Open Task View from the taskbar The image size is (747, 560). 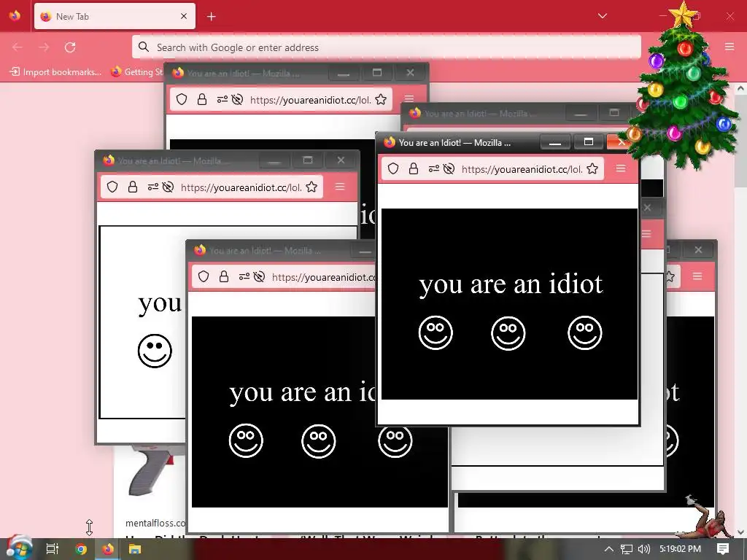(x=52, y=548)
